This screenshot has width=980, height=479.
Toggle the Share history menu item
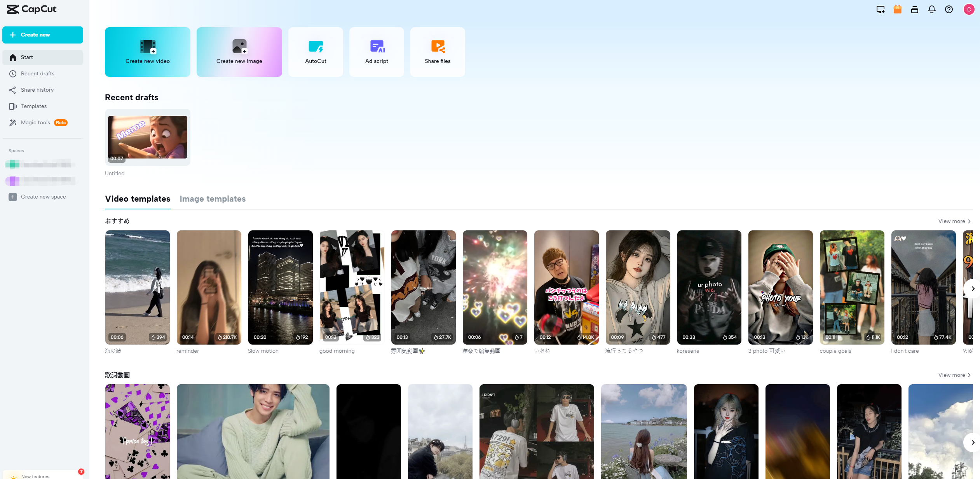point(37,89)
